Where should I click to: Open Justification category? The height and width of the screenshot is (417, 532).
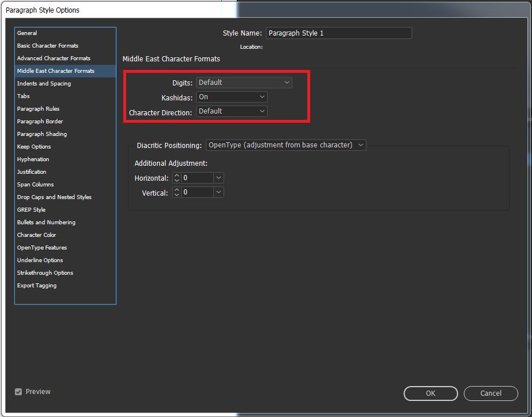[x=65, y=172]
